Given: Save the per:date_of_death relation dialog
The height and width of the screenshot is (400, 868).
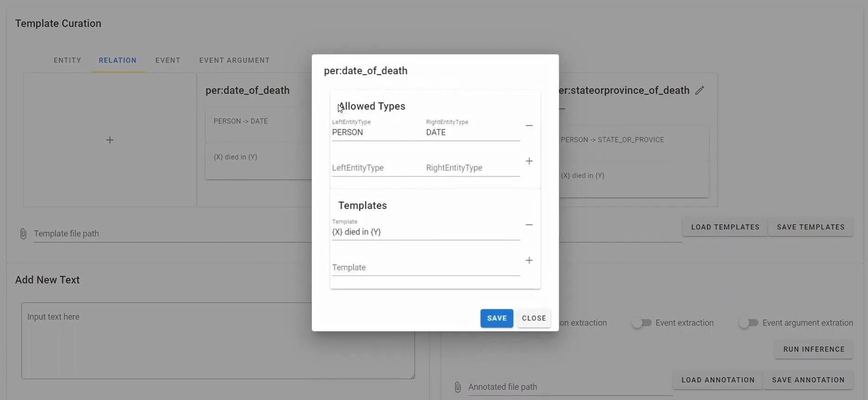Looking at the screenshot, I should pyautogui.click(x=497, y=318).
